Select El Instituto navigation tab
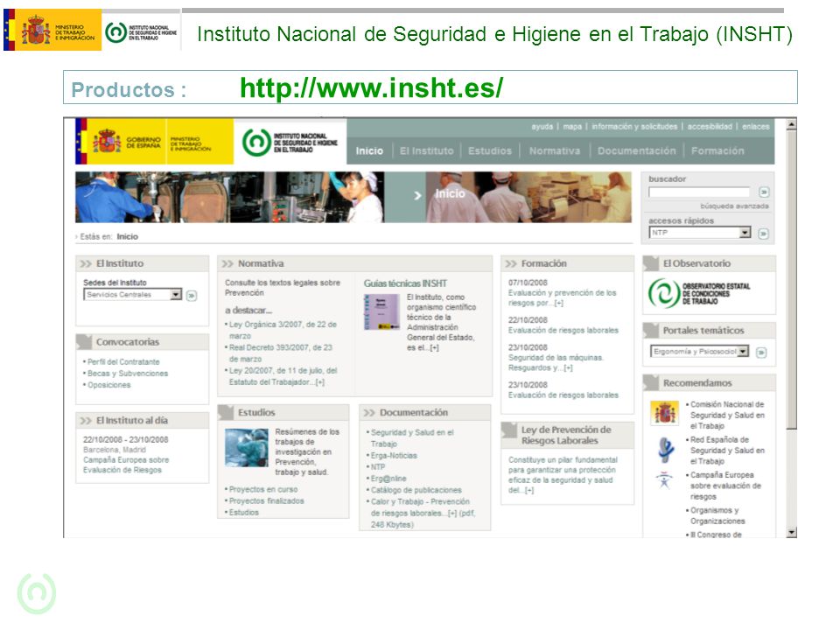Screen dimensions: 840x630 (426, 151)
